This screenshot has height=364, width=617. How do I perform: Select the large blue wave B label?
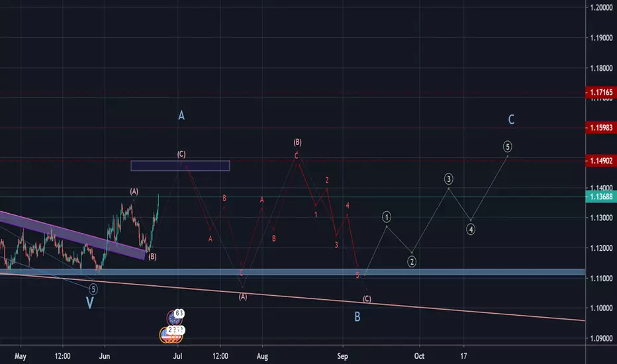tap(357, 317)
